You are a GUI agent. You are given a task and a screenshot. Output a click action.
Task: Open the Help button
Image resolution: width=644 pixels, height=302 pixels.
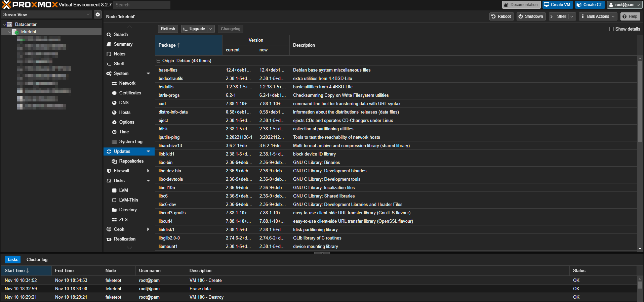(x=630, y=16)
